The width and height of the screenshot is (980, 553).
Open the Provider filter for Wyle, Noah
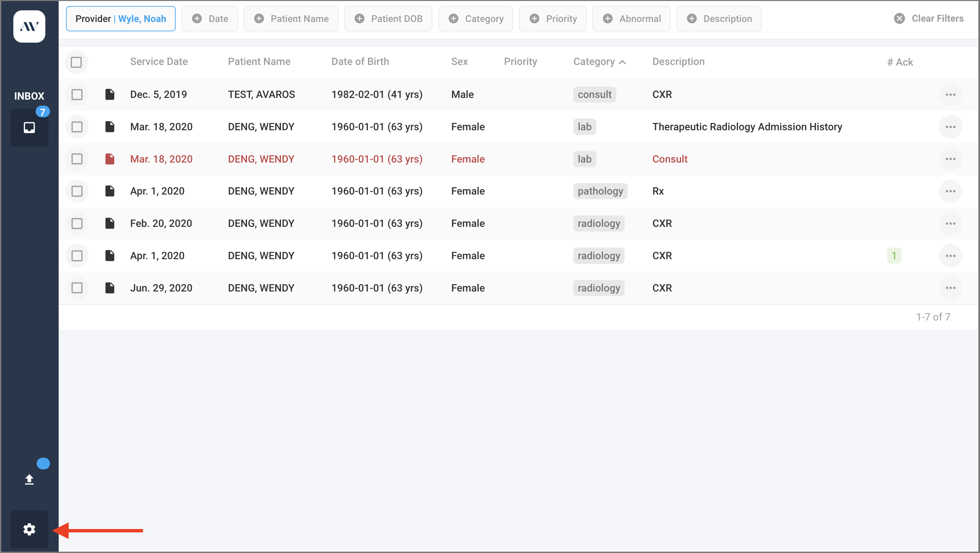point(121,18)
